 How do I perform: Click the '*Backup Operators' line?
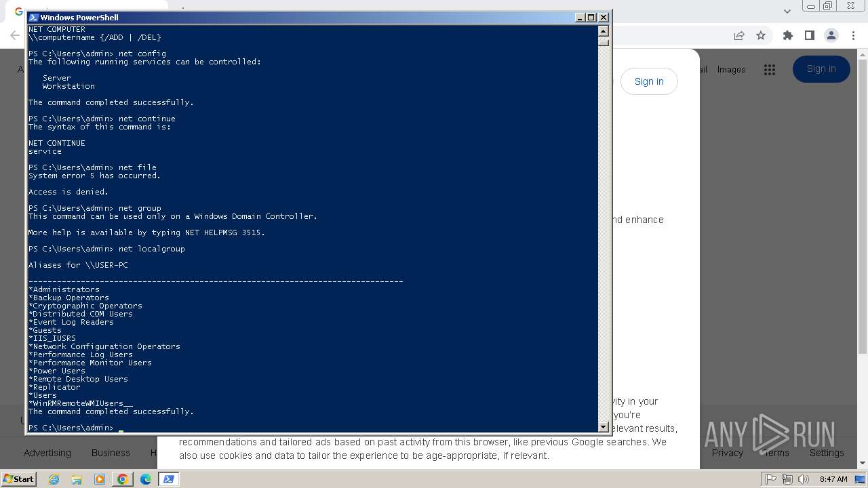68,298
